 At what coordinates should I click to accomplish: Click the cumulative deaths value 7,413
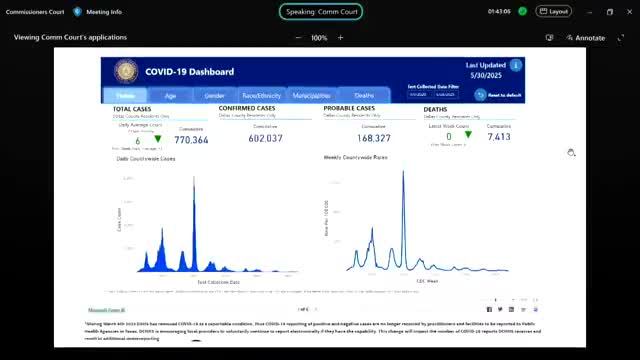pos(499,137)
